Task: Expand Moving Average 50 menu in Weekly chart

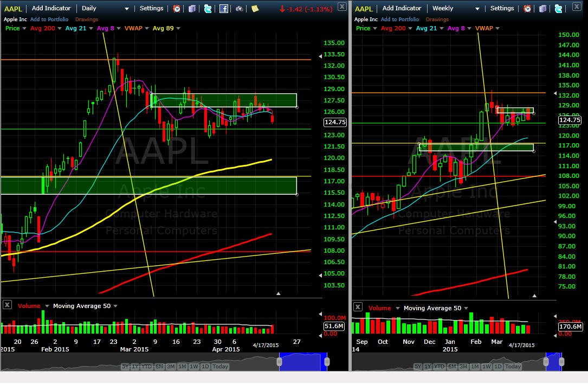Action: [x=466, y=309]
